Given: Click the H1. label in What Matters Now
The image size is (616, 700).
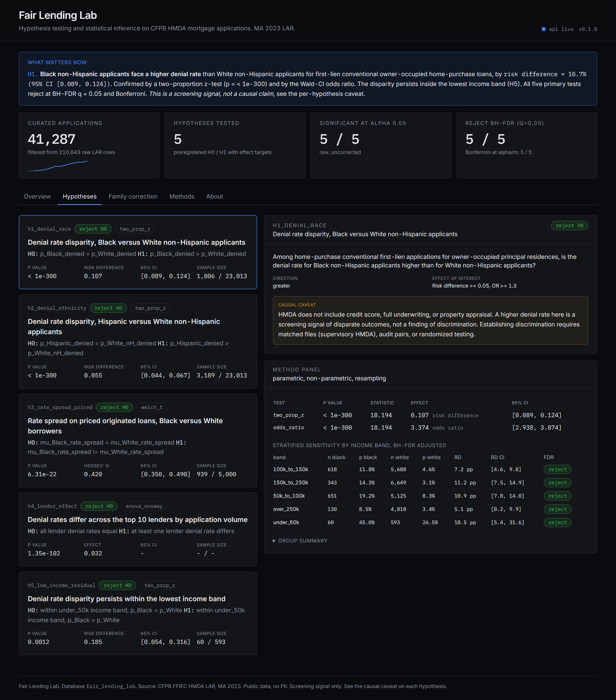Looking at the screenshot, I should click(x=33, y=74).
